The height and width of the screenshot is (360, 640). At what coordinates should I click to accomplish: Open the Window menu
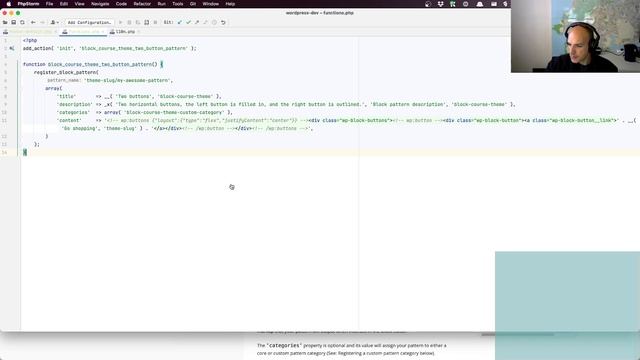click(x=211, y=4)
